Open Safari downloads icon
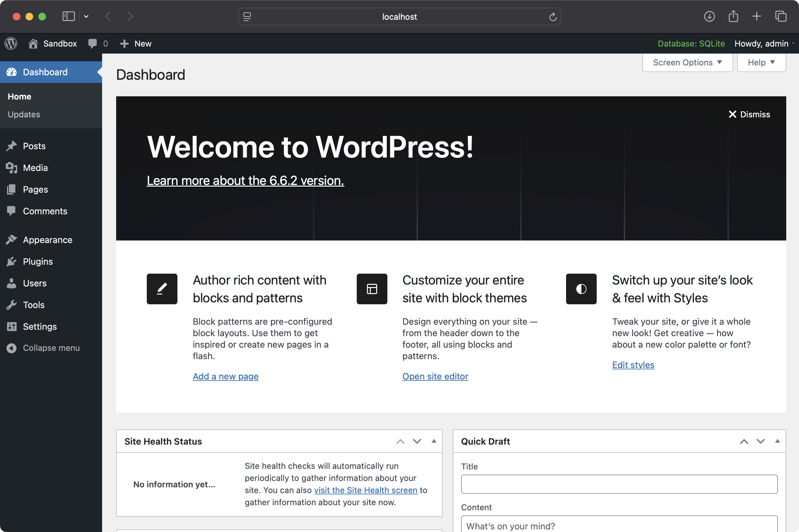The height and width of the screenshot is (532, 799). point(709,16)
